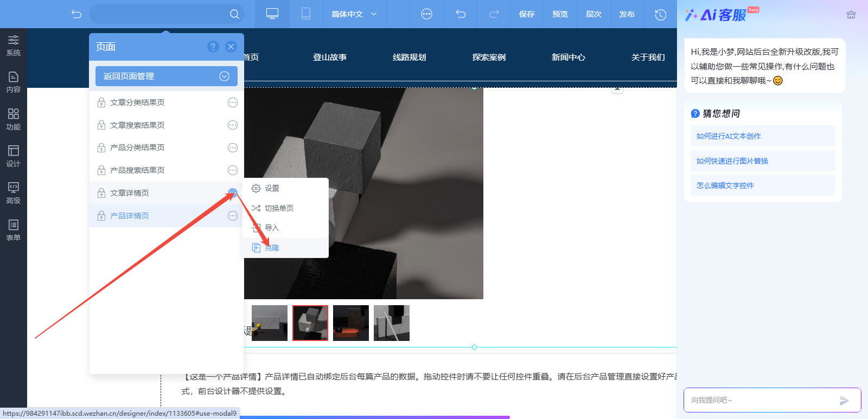Open options for 产品分类结果页
The width and height of the screenshot is (868, 419).
click(233, 147)
